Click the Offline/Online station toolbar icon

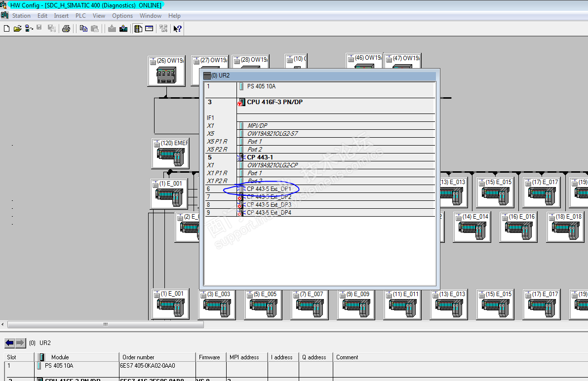[29, 29]
